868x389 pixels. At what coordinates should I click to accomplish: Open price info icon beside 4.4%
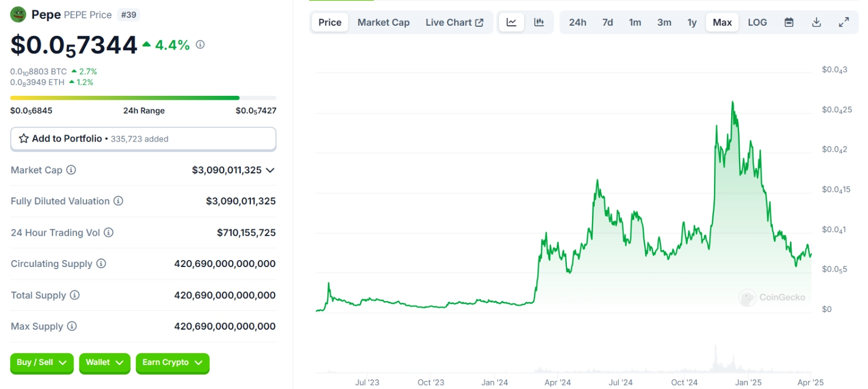[200, 44]
